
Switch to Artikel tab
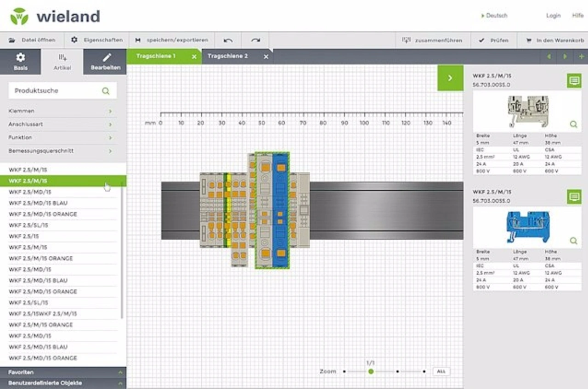pyautogui.click(x=62, y=62)
